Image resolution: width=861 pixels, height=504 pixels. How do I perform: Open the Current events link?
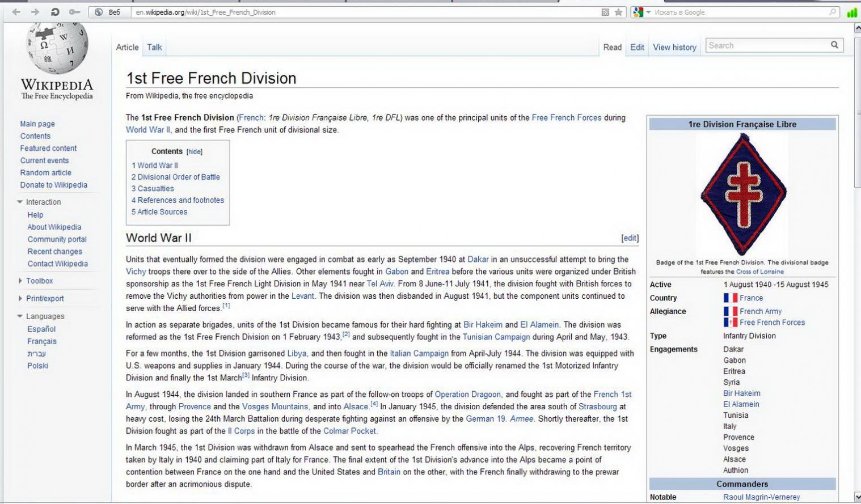pos(44,160)
